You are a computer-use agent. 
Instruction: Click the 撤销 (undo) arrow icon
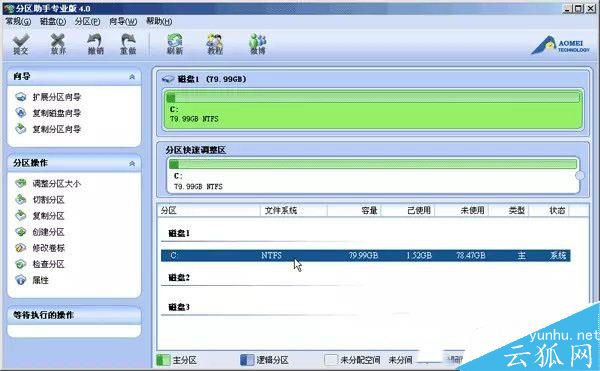coord(95,44)
